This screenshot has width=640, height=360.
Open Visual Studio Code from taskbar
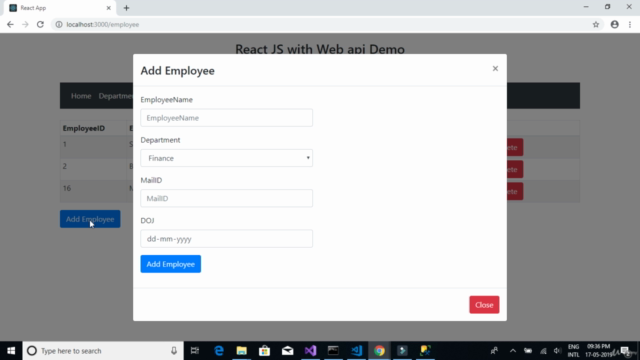pos(356,351)
